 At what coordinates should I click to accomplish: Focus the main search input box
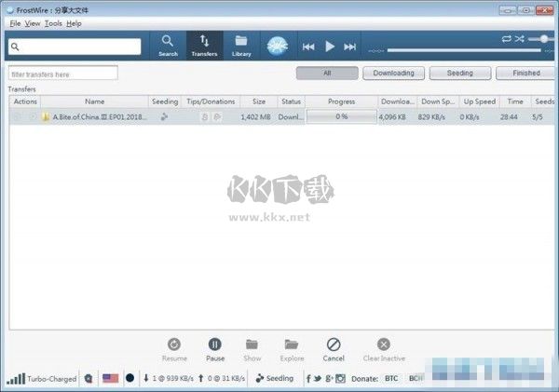pos(75,47)
